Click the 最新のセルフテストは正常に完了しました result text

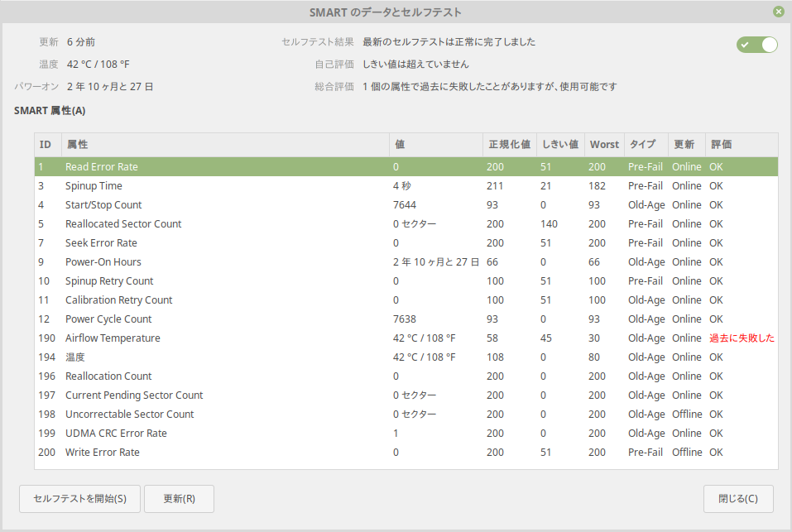click(x=449, y=42)
